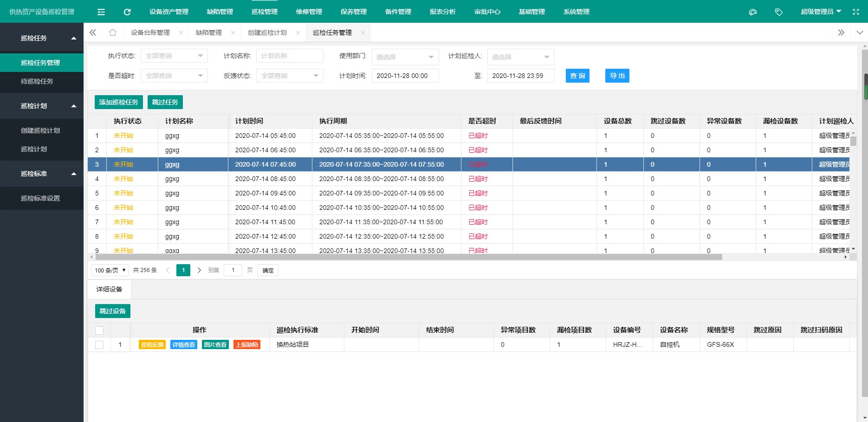Change page size 100 条/页 dropdown
The image size is (868, 422).
[110, 270]
